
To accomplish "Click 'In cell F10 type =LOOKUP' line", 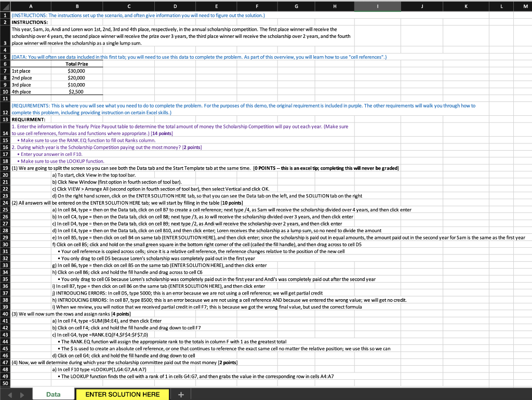I will [x=99, y=369].
